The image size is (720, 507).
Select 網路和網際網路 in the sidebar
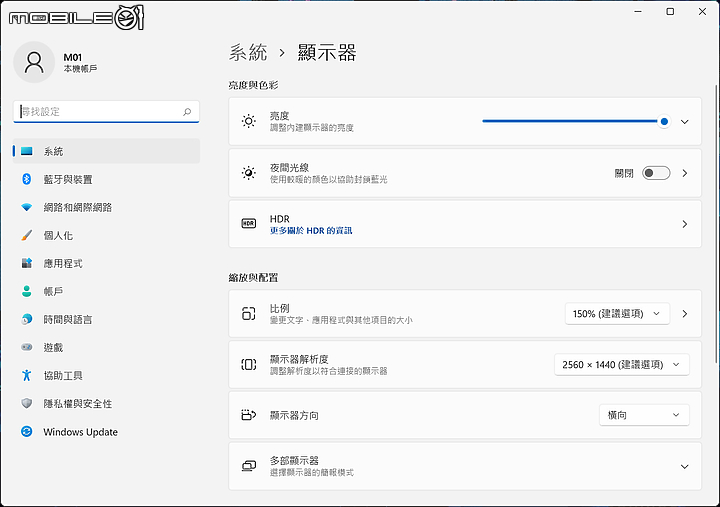[106, 207]
